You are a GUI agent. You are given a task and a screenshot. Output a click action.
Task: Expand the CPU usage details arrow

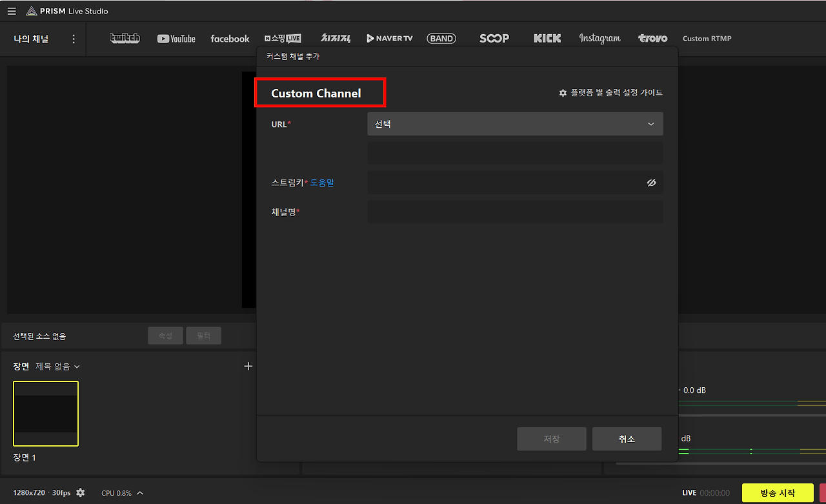coord(140,493)
